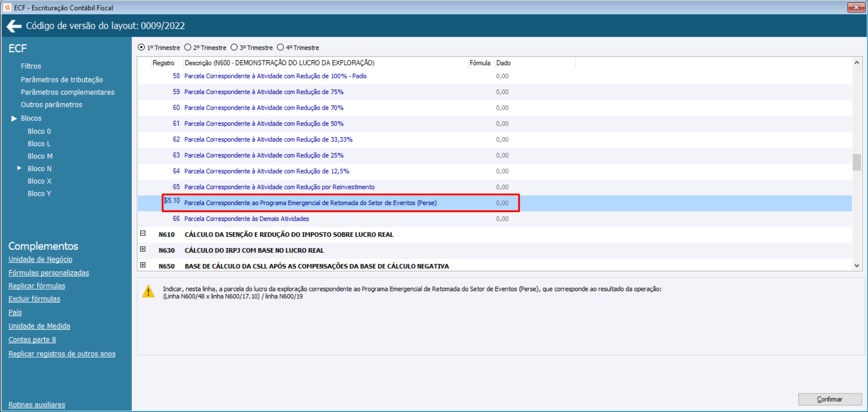Image resolution: width=868 pixels, height=412 pixels.
Task: Click the Descrição column header
Action: click(x=280, y=63)
